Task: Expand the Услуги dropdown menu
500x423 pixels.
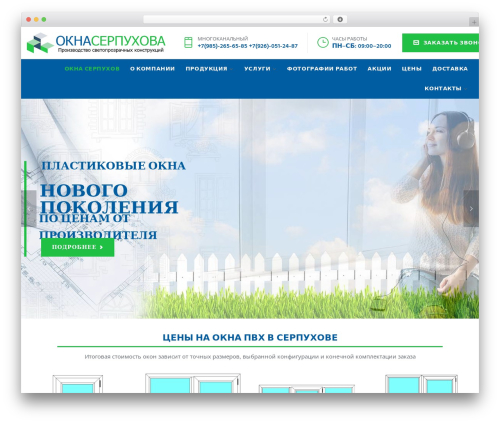Action: (x=260, y=69)
